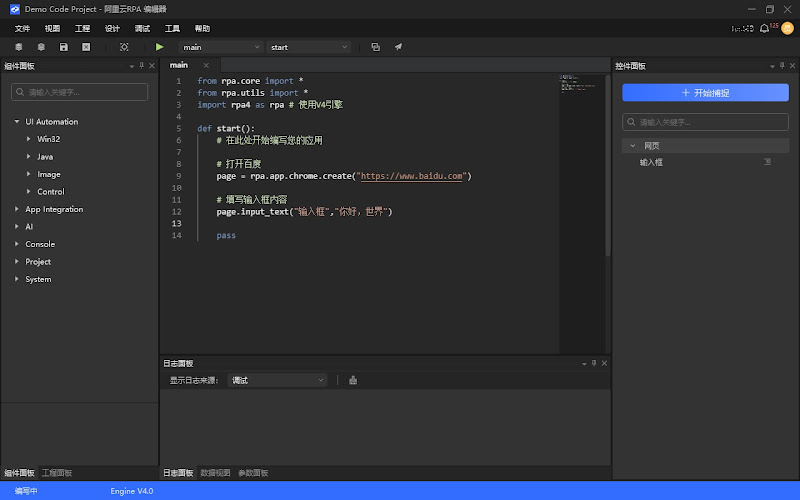Viewport: 800px width, 500px height.
Task: Switch to 组件面板 bottom tab
Action: pos(19,473)
